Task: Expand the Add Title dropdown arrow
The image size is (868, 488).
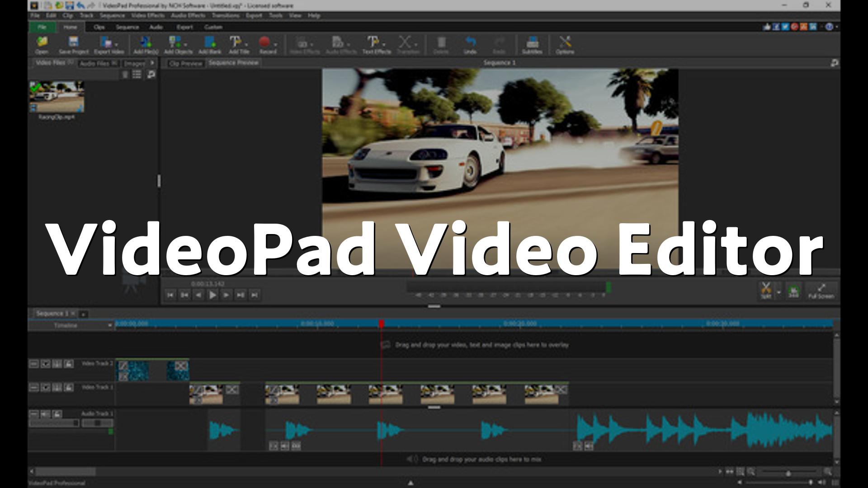Action: (x=246, y=44)
